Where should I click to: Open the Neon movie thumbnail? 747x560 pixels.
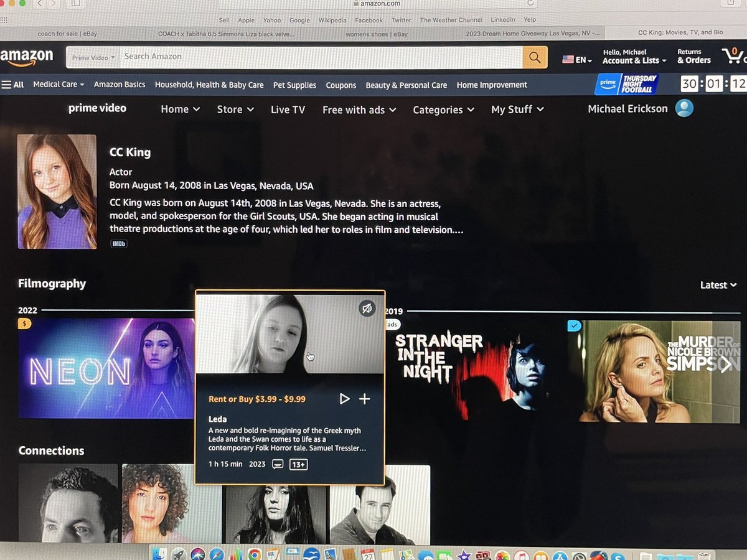pos(106,368)
